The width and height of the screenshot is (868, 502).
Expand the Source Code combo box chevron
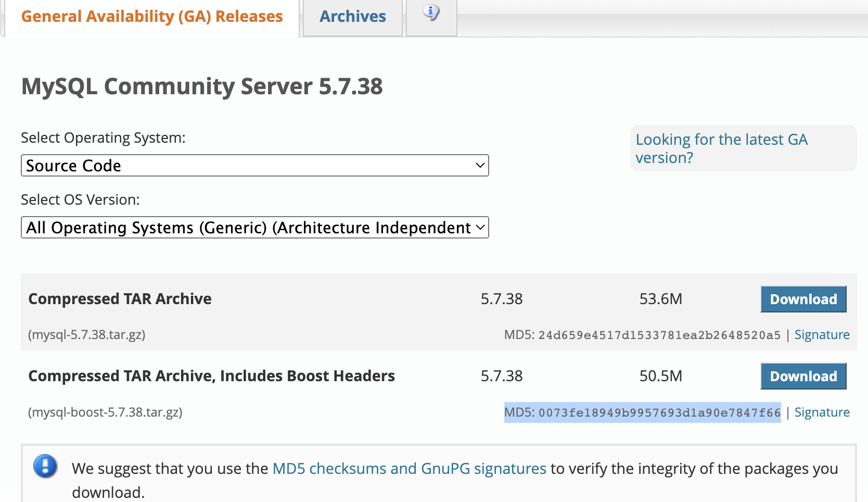[479, 165]
